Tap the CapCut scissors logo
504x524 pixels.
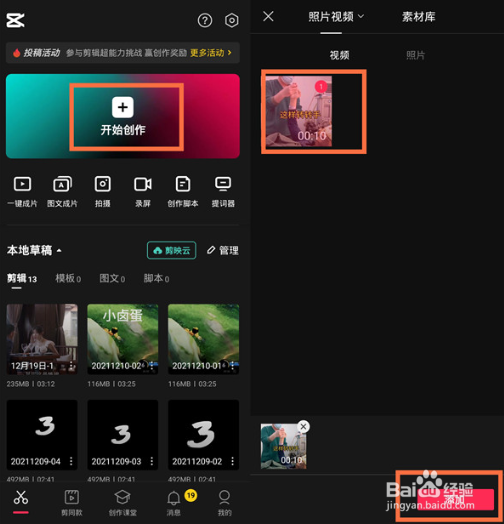coord(15,20)
